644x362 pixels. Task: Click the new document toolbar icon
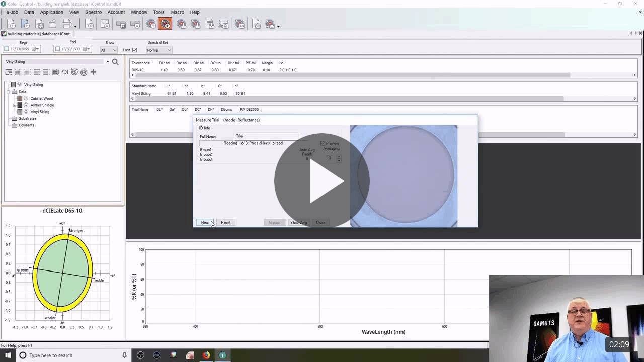coord(11,24)
